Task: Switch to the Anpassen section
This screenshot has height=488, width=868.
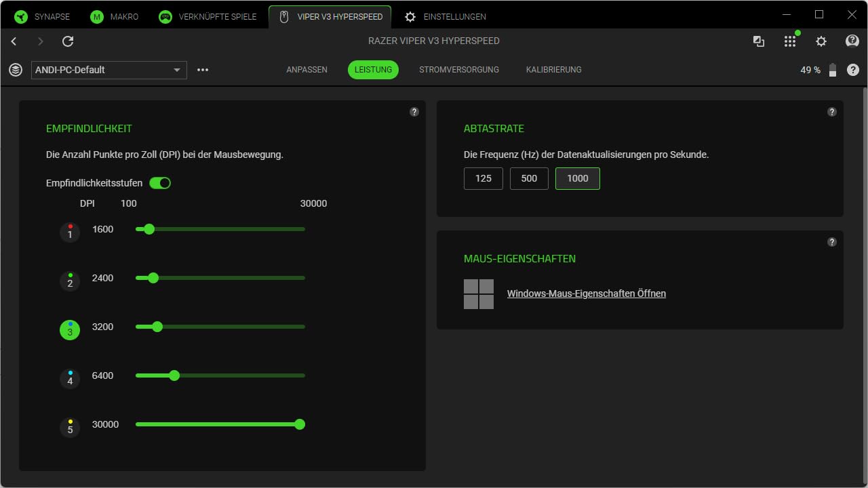Action: [307, 70]
